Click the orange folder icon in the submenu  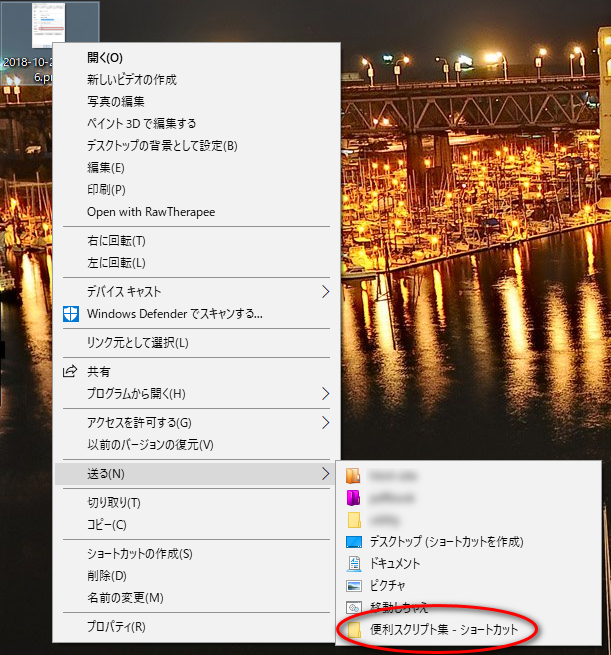click(x=353, y=476)
